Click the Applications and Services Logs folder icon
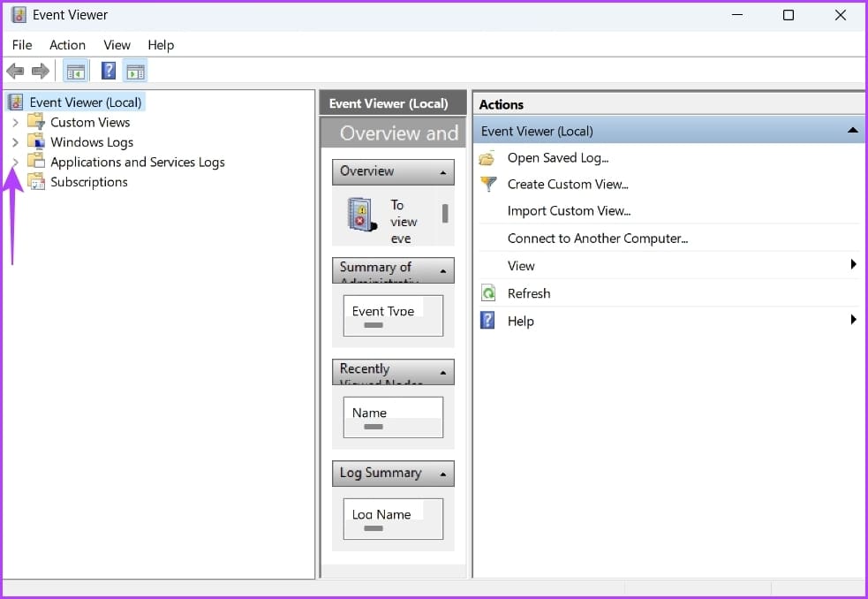The width and height of the screenshot is (868, 599). (36, 161)
